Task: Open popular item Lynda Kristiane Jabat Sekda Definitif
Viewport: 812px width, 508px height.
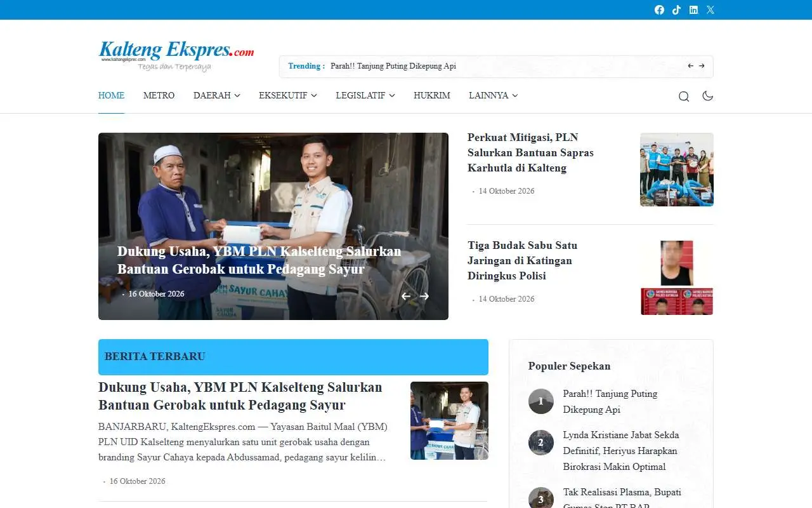Action: [x=622, y=451]
